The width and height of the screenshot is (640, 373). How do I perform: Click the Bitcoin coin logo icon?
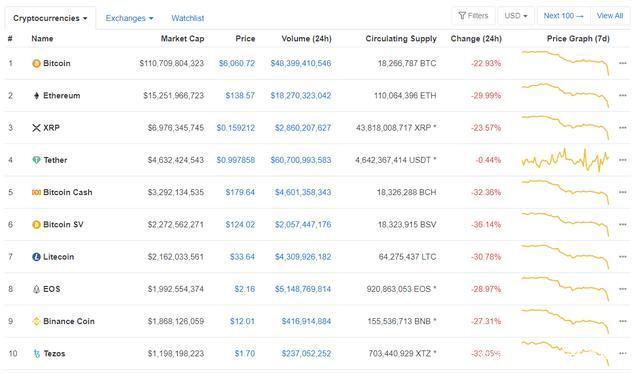coord(36,63)
